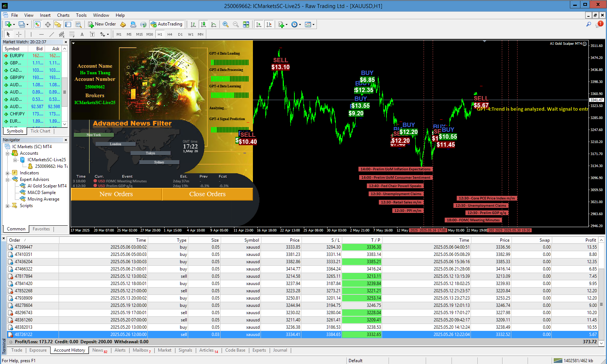Open the File menu

[15, 15]
